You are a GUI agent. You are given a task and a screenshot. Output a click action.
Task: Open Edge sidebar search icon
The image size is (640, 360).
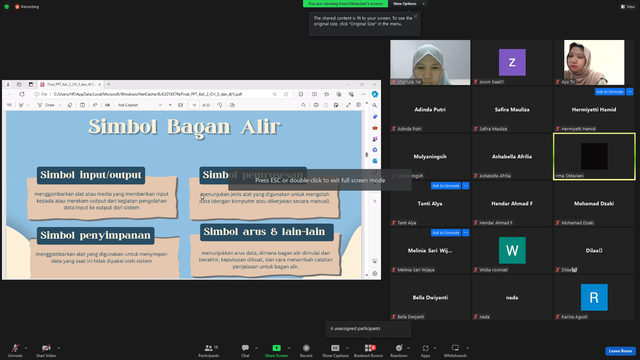click(375, 105)
